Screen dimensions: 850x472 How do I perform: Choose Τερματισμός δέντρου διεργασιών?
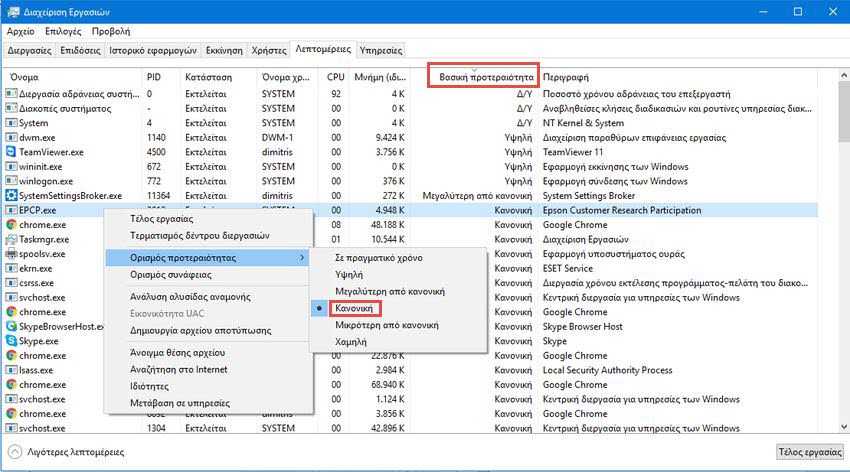(199, 235)
